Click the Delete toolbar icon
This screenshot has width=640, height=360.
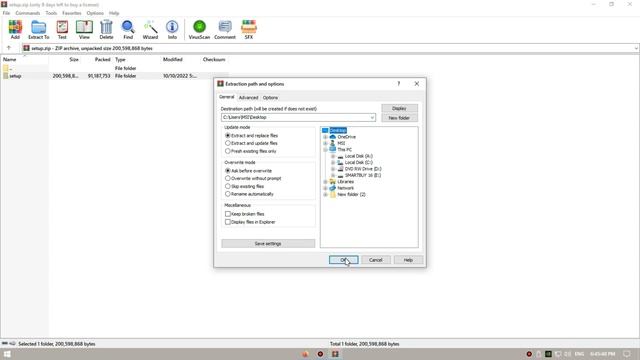point(106,29)
